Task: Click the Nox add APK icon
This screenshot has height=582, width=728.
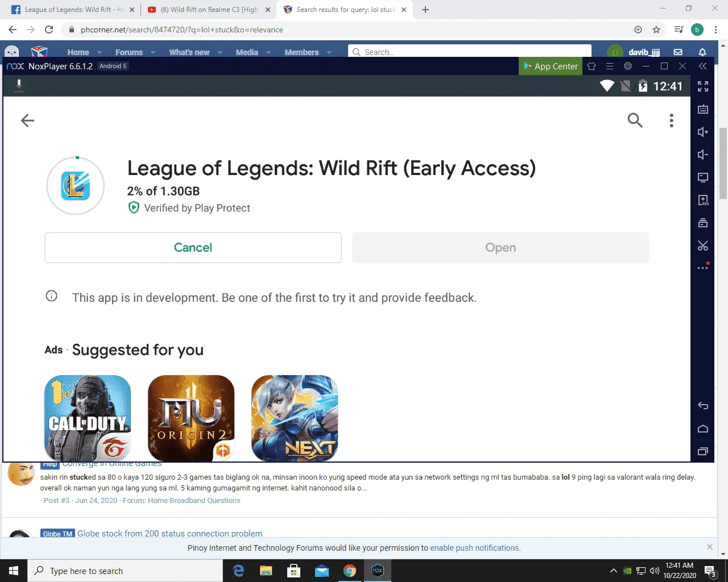Action: [703, 200]
